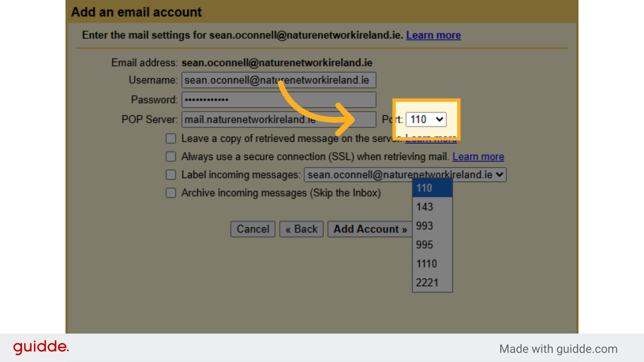Viewport: 644px width, 362px height.
Task: Enable Archive incoming messages checkbox
Action: (x=171, y=193)
